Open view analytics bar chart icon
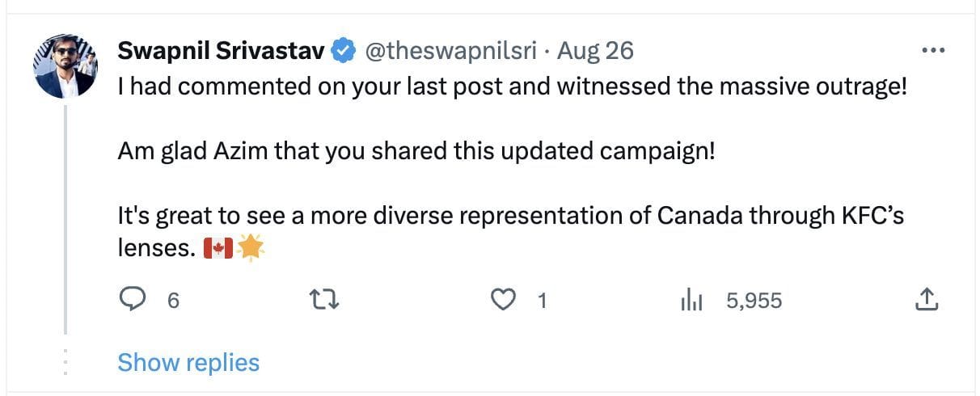980x396 pixels. click(x=692, y=301)
